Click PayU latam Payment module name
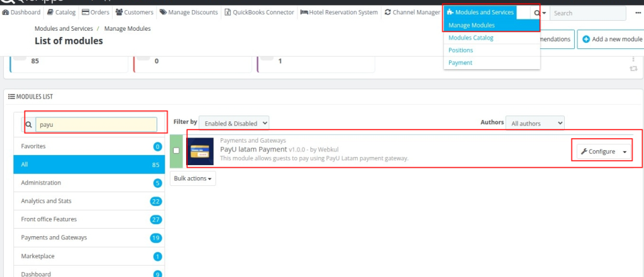Viewport: 644px width, 277px height. pyautogui.click(x=253, y=149)
